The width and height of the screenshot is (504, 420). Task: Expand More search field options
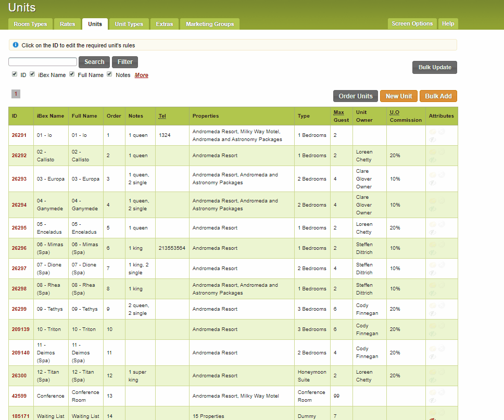click(141, 75)
